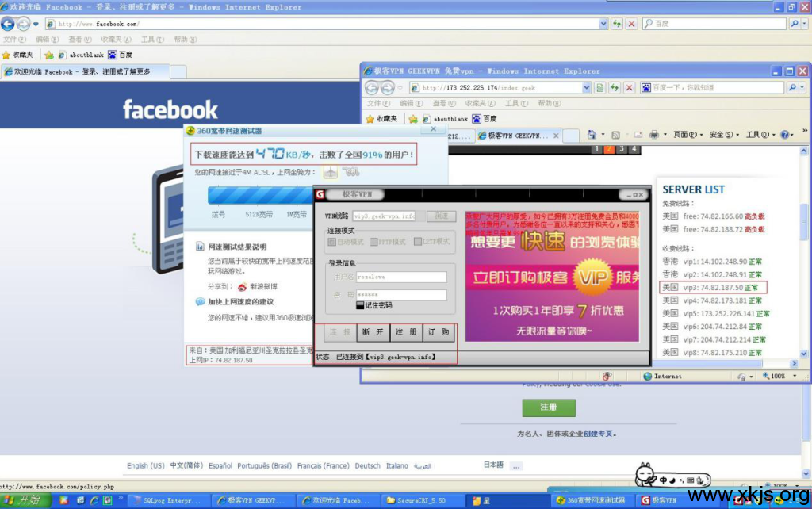This screenshot has height=509, width=812.
Task: Click Sina Weibo share icon in 360 tester
Action: (x=243, y=287)
